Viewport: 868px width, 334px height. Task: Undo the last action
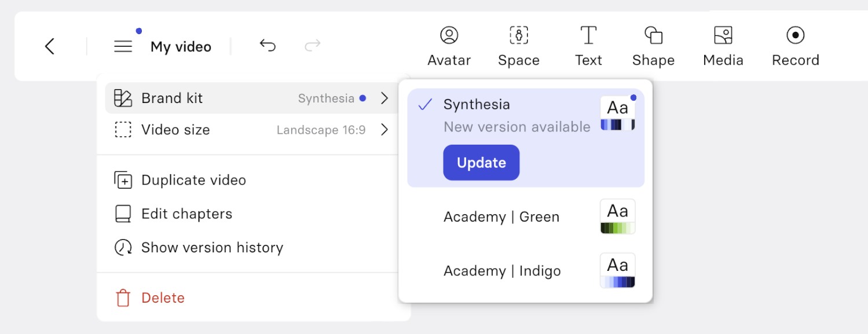268,46
